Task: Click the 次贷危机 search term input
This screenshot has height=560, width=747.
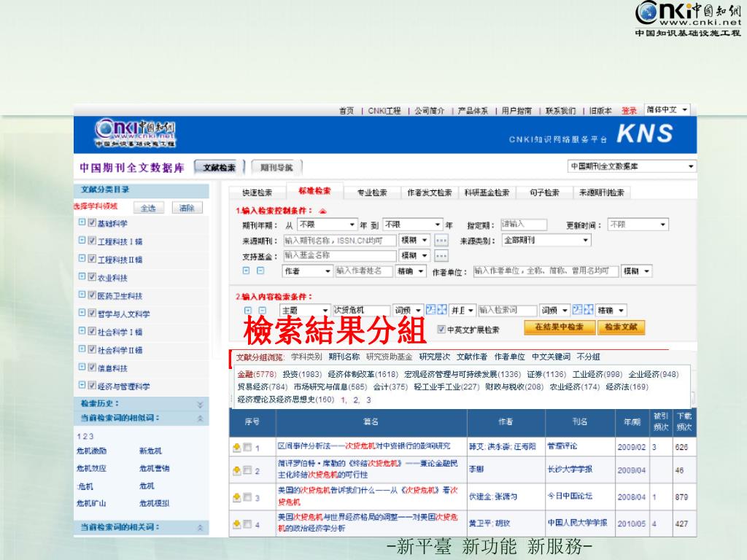Action: tap(361, 311)
